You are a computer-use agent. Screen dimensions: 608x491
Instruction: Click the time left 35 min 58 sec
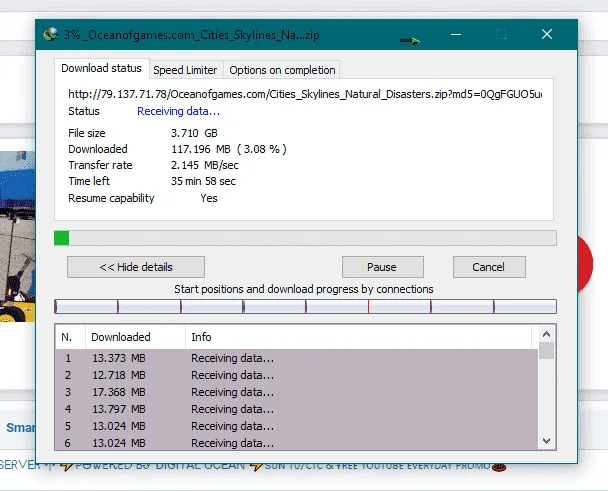(x=203, y=181)
